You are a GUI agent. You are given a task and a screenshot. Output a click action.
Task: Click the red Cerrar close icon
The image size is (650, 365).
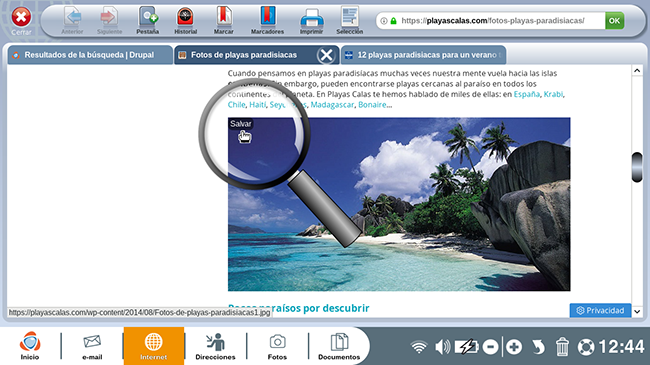[21, 18]
